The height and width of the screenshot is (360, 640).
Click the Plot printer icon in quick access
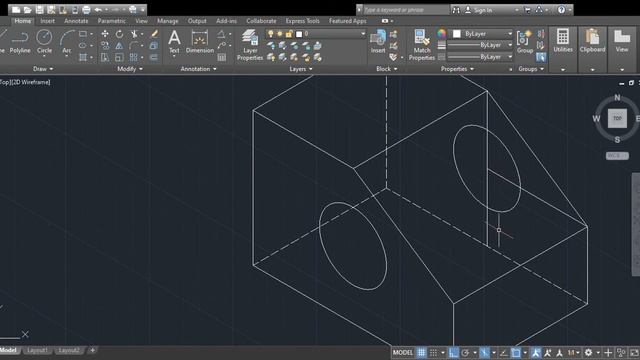[86, 9]
